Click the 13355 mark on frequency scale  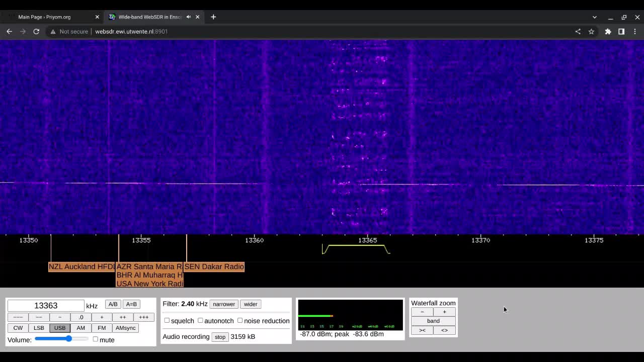point(141,240)
